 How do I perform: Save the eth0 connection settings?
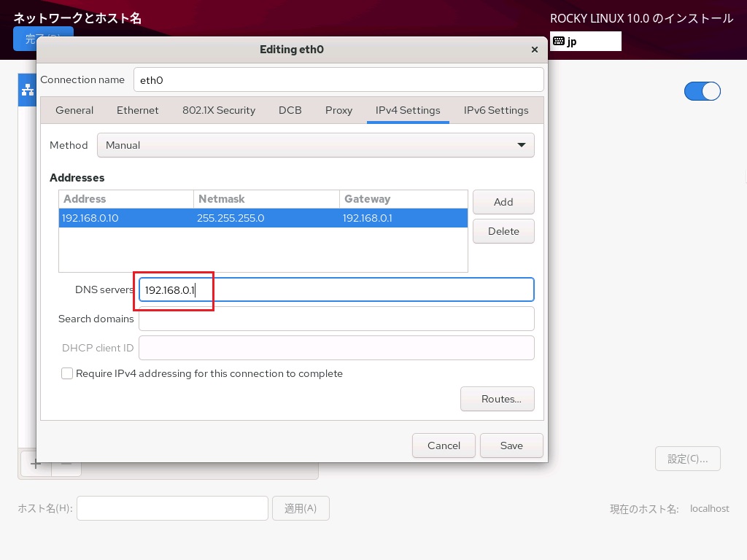(511, 446)
